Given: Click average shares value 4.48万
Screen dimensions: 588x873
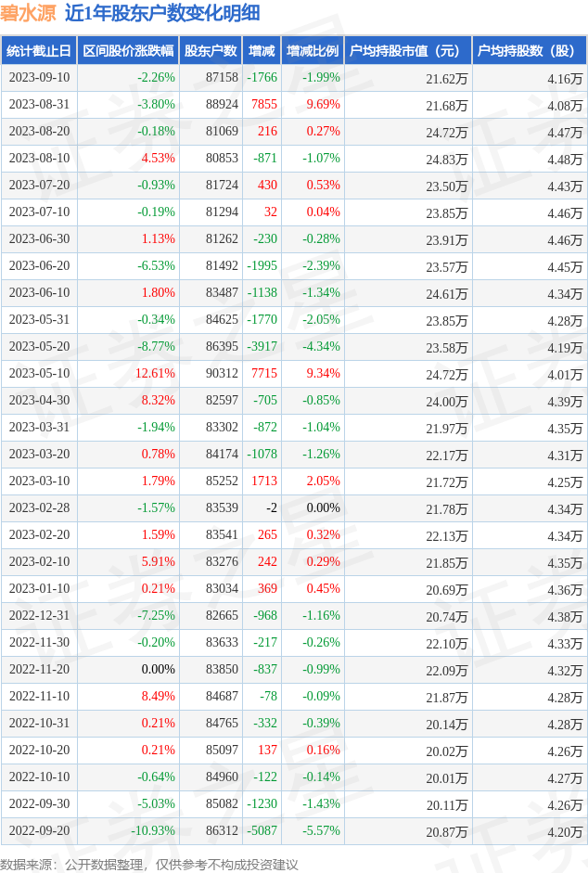Looking at the screenshot, I should click(565, 160).
